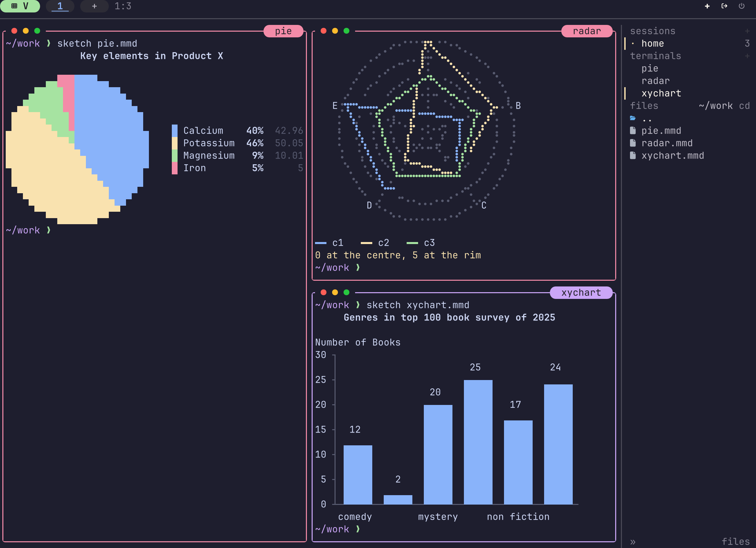Click the c2 radar legend entry
Screen dimensions: 756x548
(x=375, y=243)
